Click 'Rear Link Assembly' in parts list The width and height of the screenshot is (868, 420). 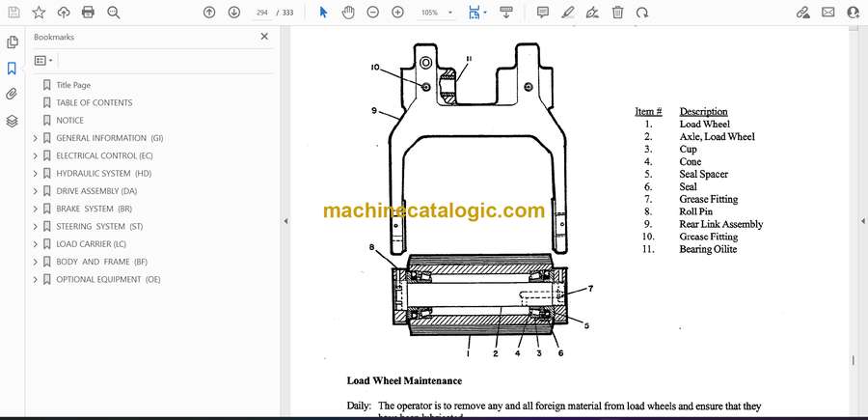pos(720,224)
